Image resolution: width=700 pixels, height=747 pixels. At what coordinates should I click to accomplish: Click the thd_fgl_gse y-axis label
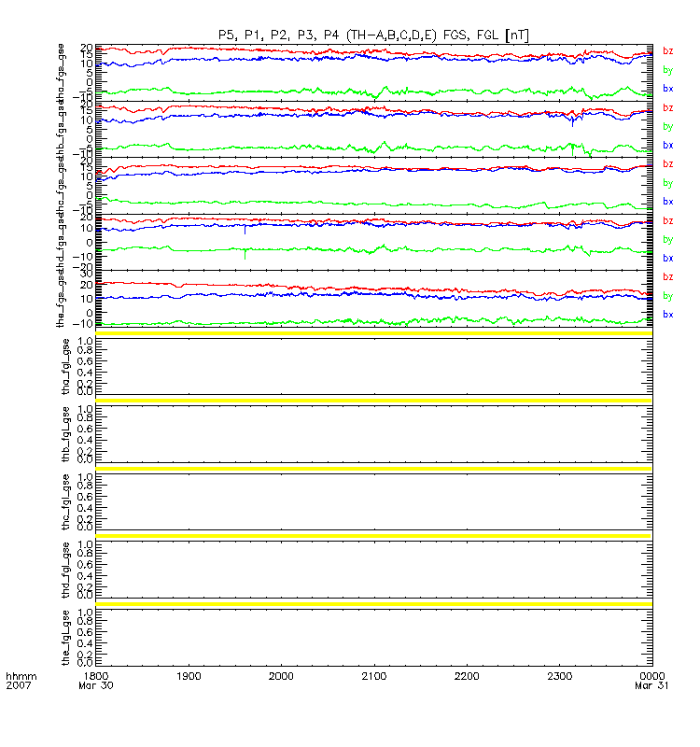click(x=65, y=570)
